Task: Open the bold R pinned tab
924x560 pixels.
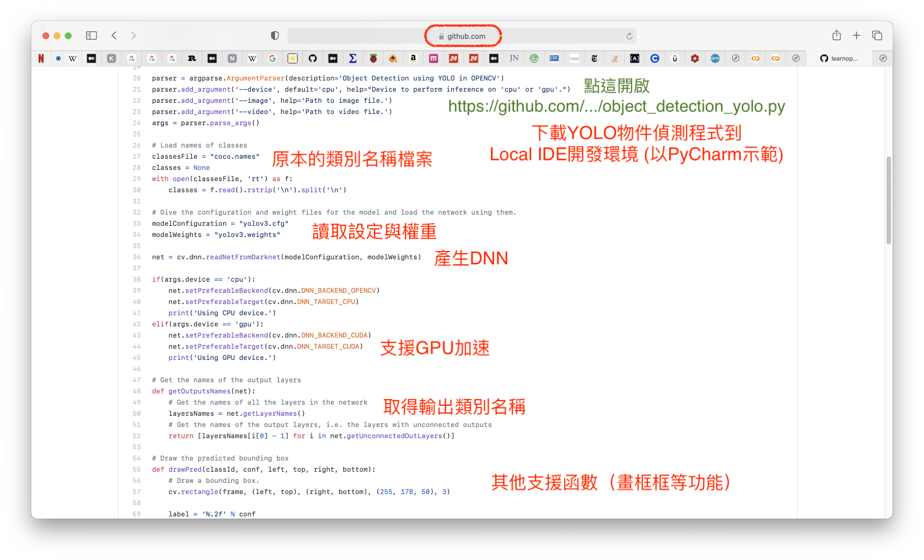Action: [x=192, y=58]
